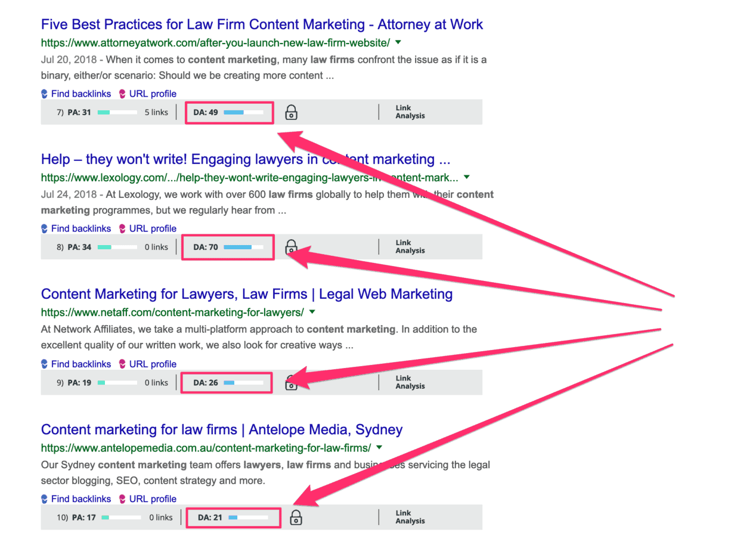The height and width of the screenshot is (551, 756).
Task: Click the lock icon on the Lexology result row
Action: point(291,247)
